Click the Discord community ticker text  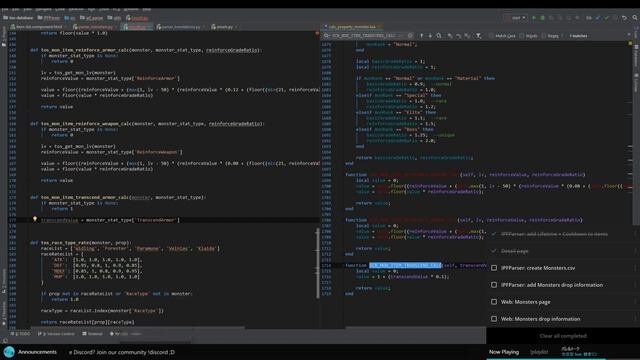click(x=122, y=352)
